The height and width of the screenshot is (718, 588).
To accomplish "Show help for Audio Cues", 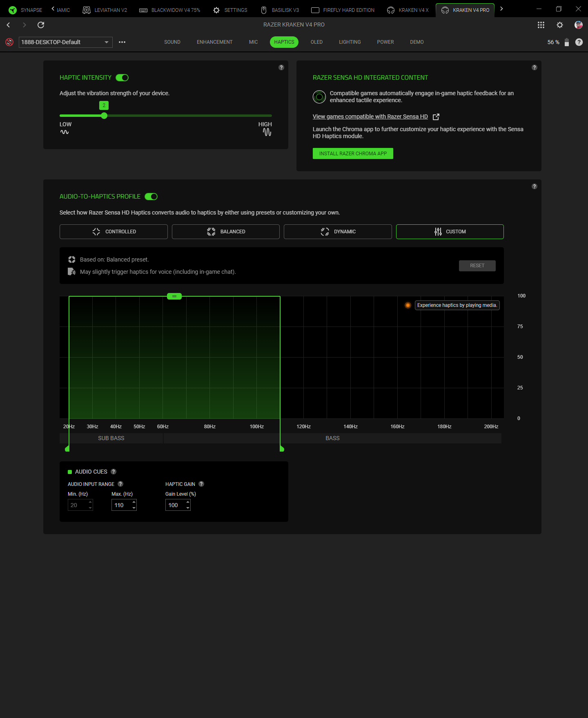I will click(x=114, y=472).
